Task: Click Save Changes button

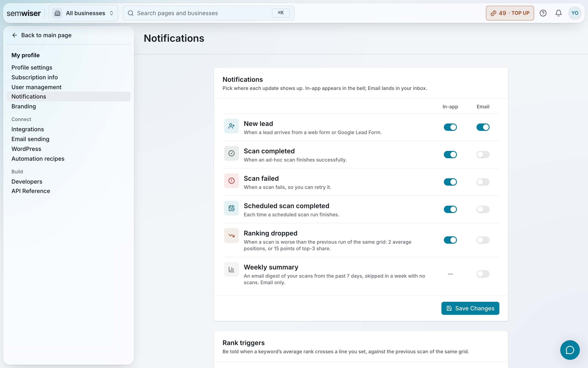Action: (x=470, y=308)
